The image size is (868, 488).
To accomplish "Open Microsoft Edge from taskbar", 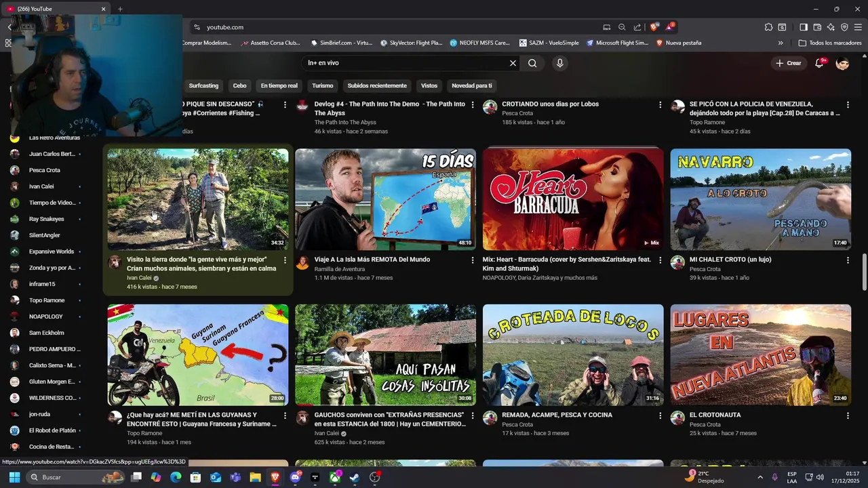I will click(176, 477).
